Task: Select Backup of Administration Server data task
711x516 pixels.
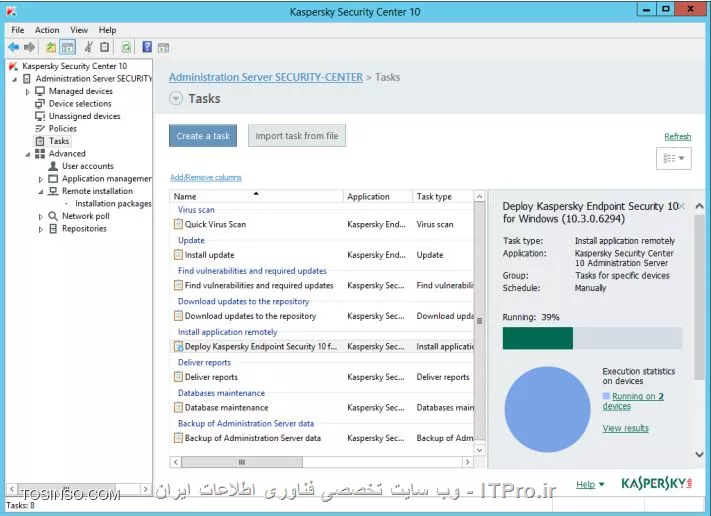Action: [x=322, y=438]
